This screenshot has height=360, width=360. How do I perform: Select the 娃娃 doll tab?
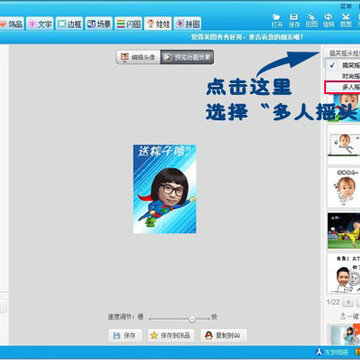[158, 24]
